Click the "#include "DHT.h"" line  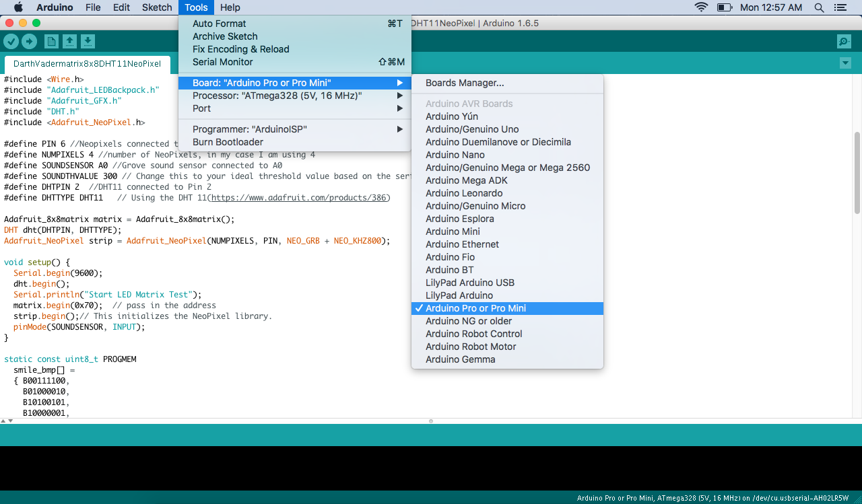(42, 112)
